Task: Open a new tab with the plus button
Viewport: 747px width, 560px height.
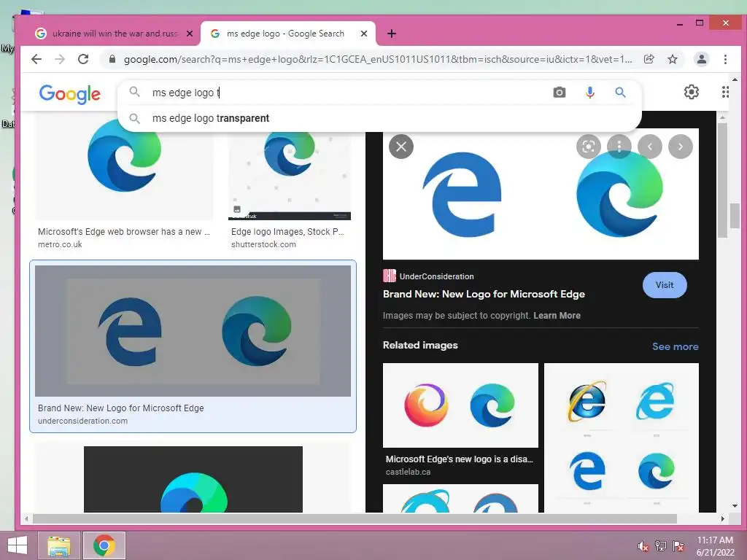Action: click(391, 34)
